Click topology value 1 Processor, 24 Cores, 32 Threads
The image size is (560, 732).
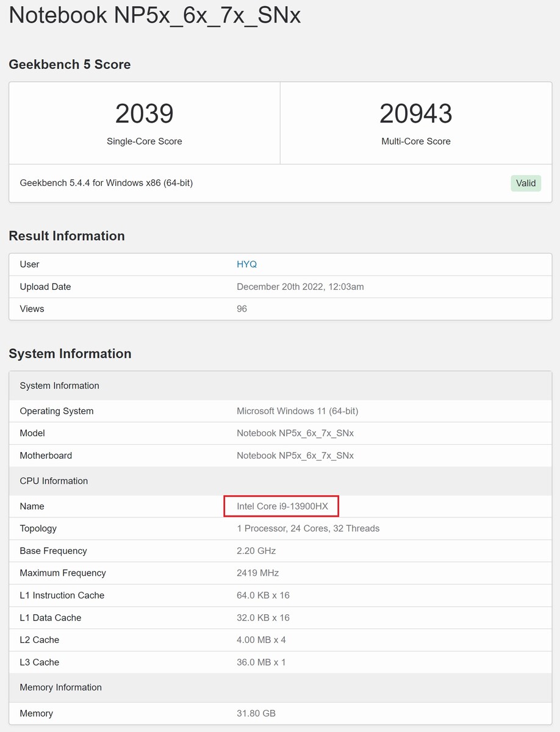308,528
